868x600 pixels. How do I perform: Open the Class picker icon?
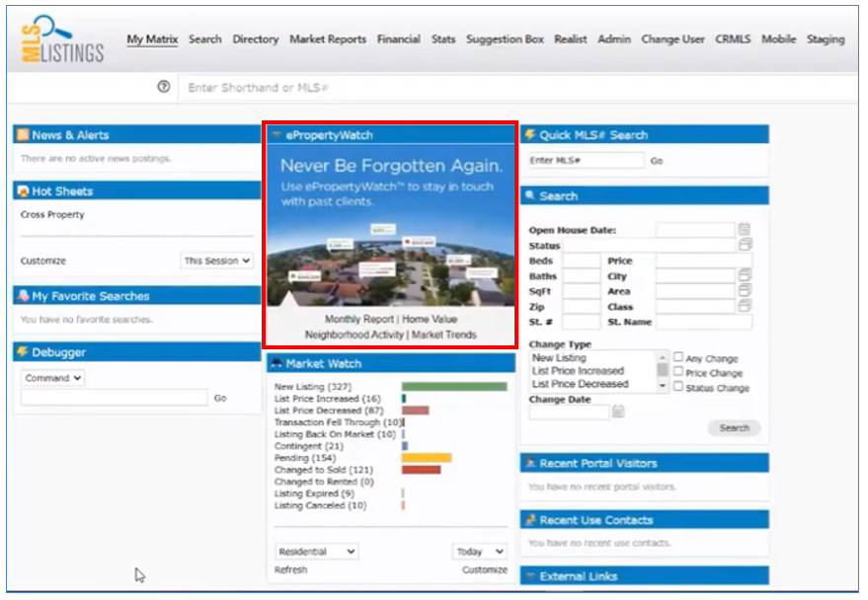(x=745, y=305)
